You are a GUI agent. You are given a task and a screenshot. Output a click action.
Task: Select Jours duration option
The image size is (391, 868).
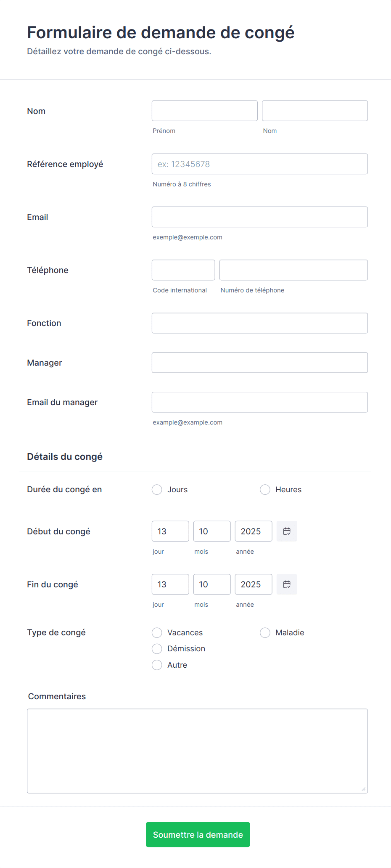tap(157, 490)
